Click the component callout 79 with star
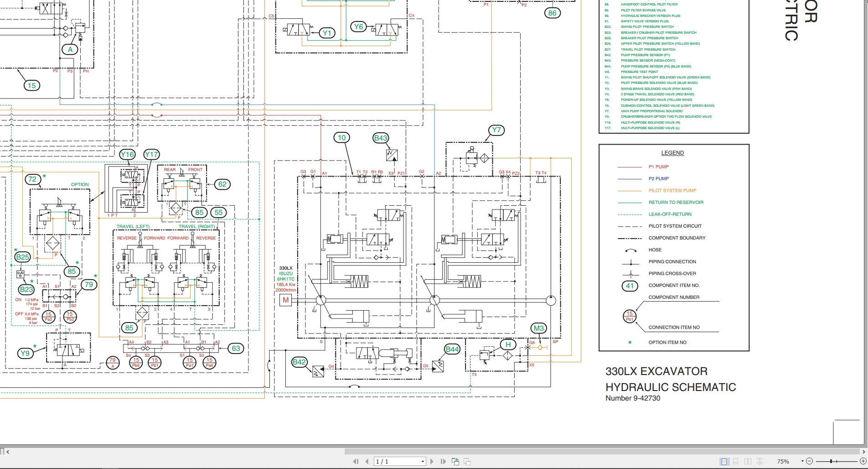This screenshot has height=469, width=868. 89,285
